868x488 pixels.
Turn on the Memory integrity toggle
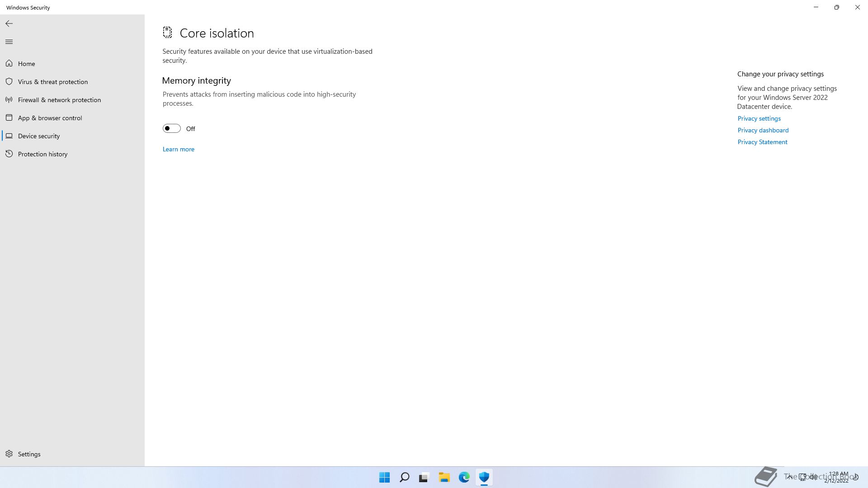point(171,129)
